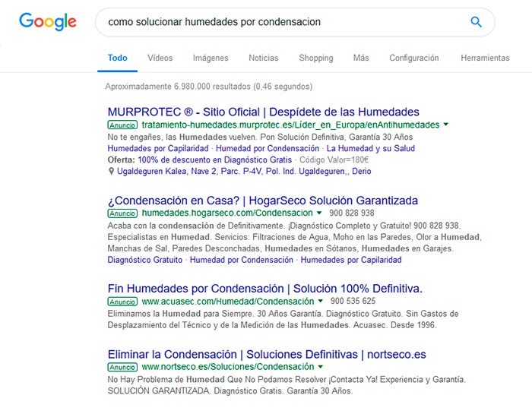Click the Acaba con la condensación de Definitivamente text
Screen dimensions: 532x414
pyautogui.click(x=284, y=226)
